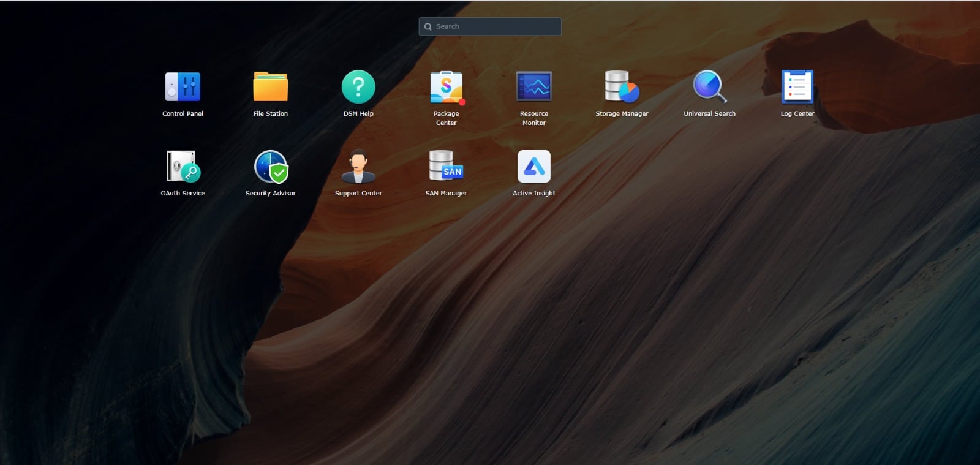
Task: Open Storage Manager app
Action: pos(622,87)
